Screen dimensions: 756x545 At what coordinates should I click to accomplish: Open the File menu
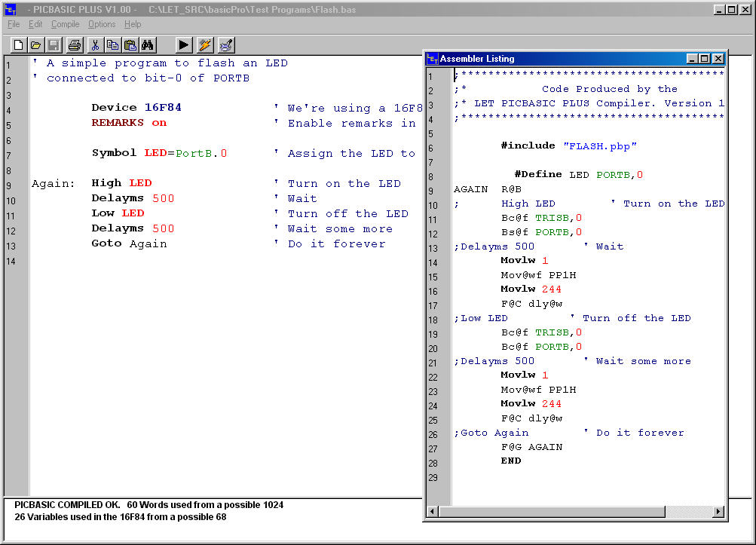pyautogui.click(x=14, y=24)
